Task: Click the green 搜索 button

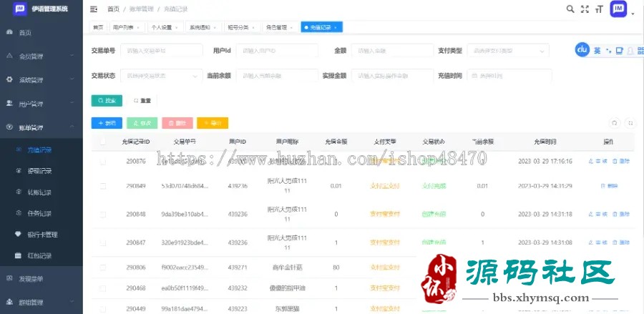Action: click(x=107, y=100)
